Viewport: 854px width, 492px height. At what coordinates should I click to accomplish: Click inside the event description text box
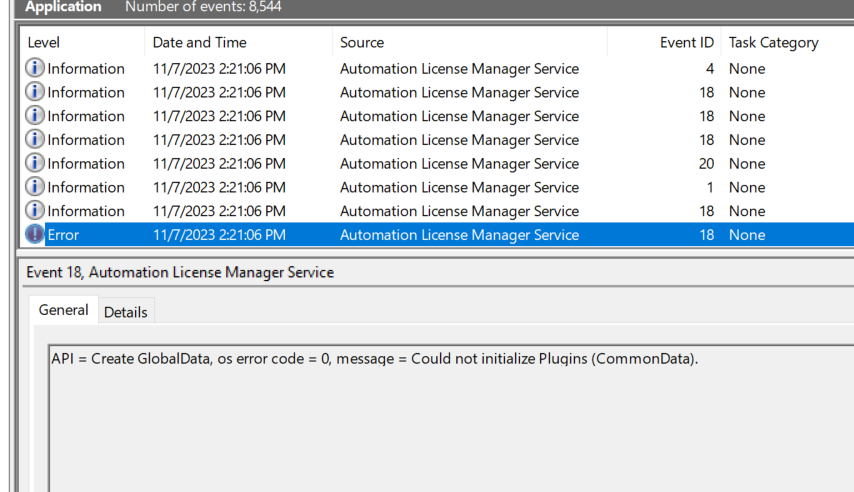[x=450, y=420]
